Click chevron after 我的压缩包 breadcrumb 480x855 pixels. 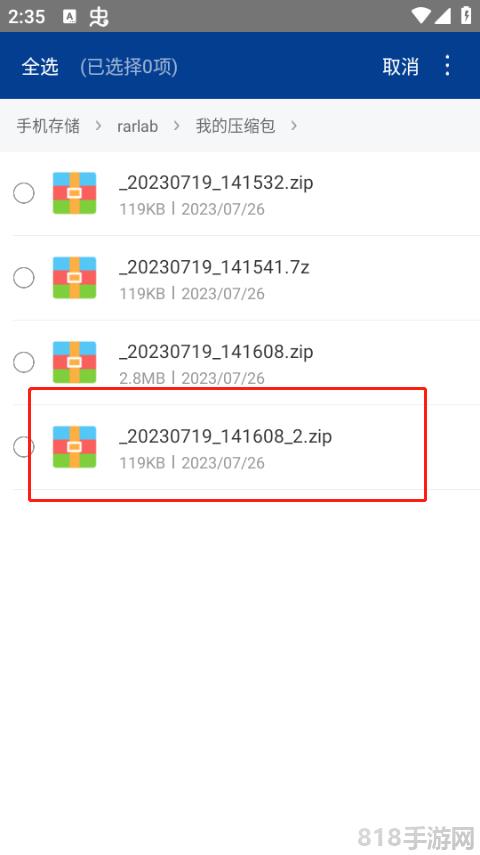pos(293,126)
